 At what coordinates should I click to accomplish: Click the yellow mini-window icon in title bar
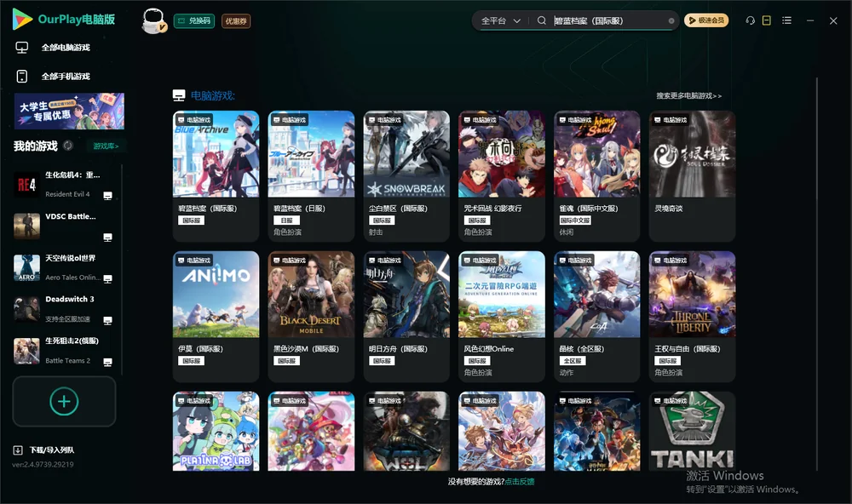coord(767,20)
